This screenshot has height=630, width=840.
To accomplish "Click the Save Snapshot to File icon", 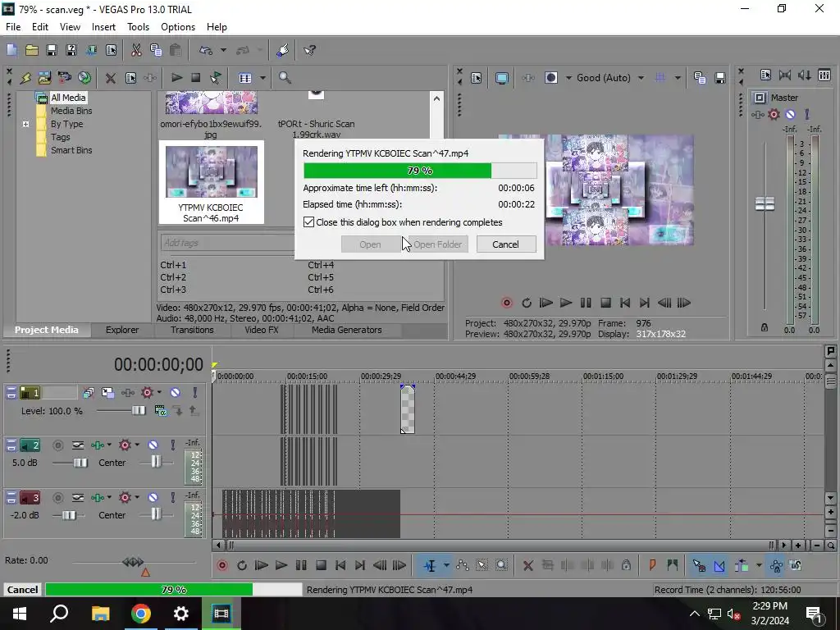I will pyautogui.click(x=720, y=78).
